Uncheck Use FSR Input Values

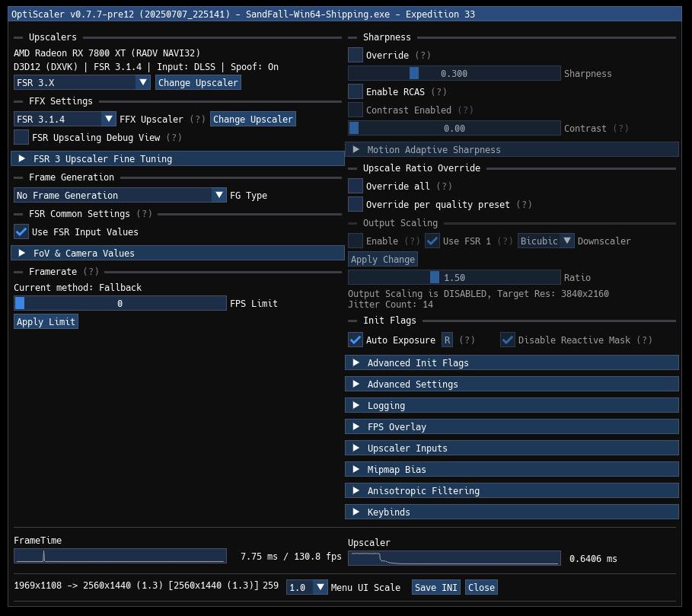click(x=21, y=231)
